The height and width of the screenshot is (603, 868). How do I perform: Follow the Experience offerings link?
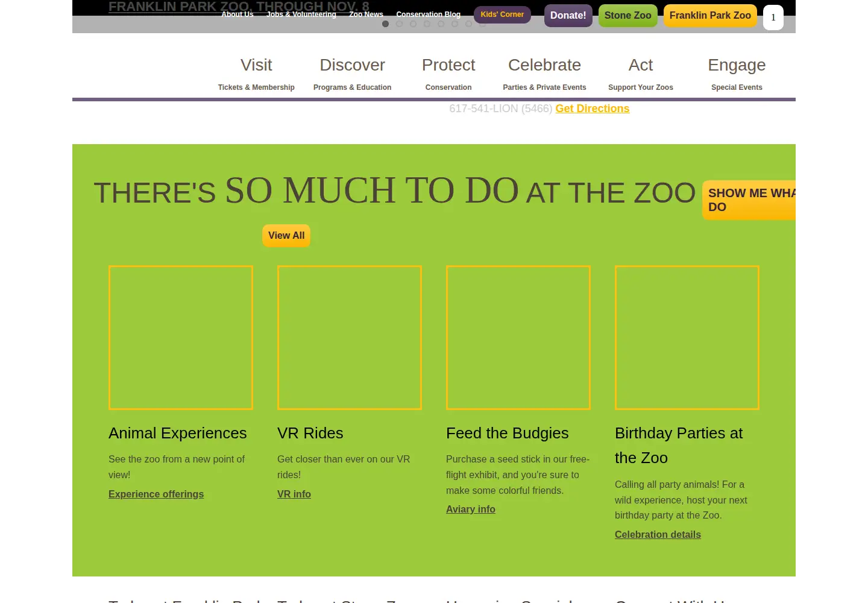[x=156, y=494]
